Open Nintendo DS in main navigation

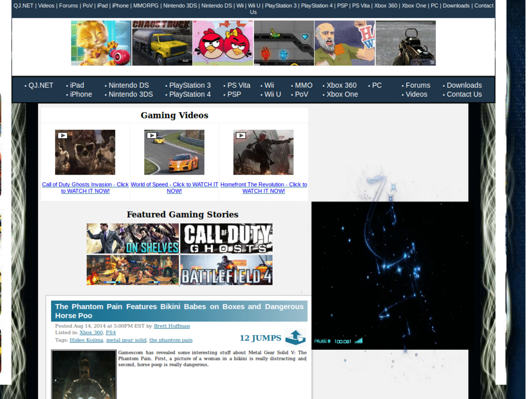point(129,86)
